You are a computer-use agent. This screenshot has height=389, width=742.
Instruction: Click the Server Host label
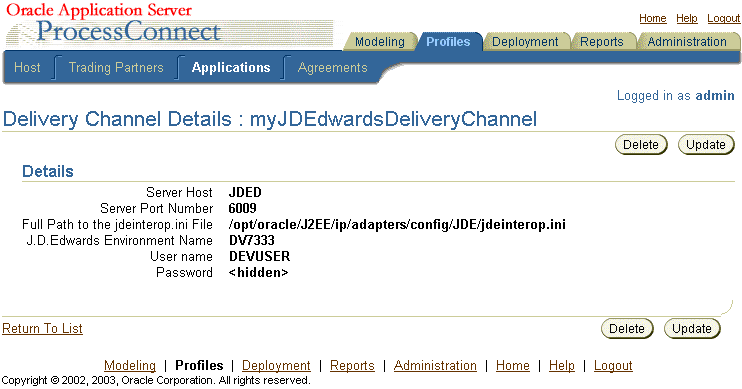179,193
